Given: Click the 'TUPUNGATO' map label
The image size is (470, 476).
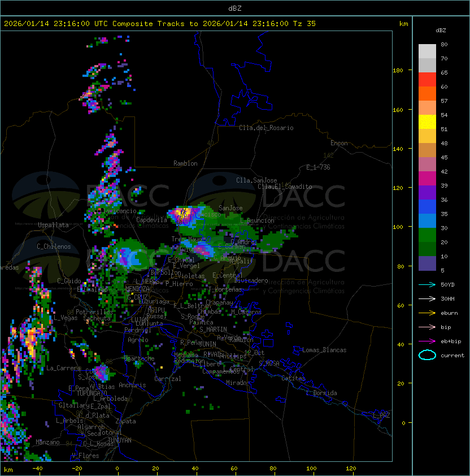Looking at the screenshot, I should pos(92,393).
